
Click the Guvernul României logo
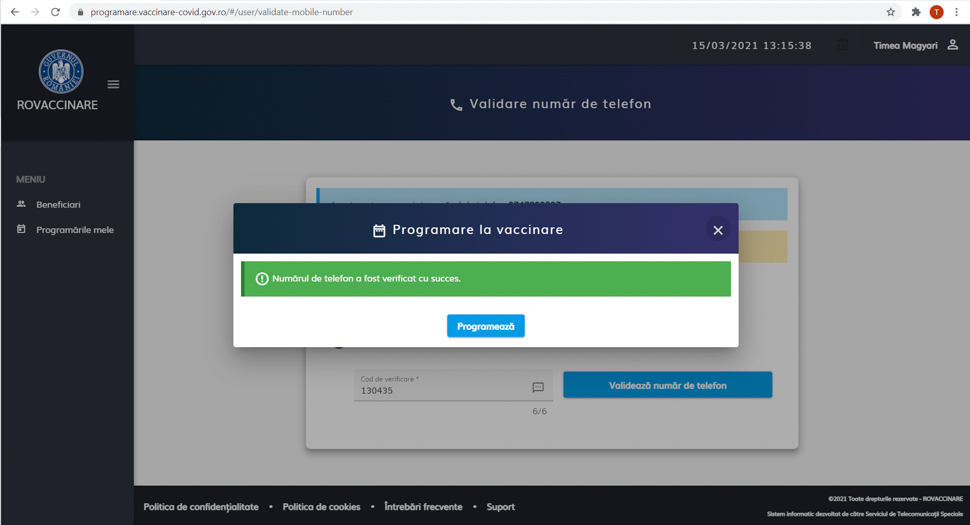60,72
